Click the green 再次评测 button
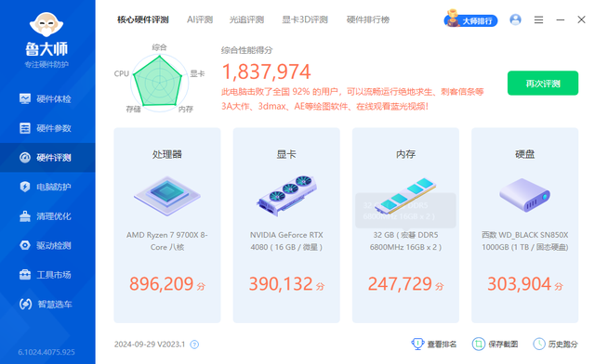595x364 pixels. tap(543, 83)
